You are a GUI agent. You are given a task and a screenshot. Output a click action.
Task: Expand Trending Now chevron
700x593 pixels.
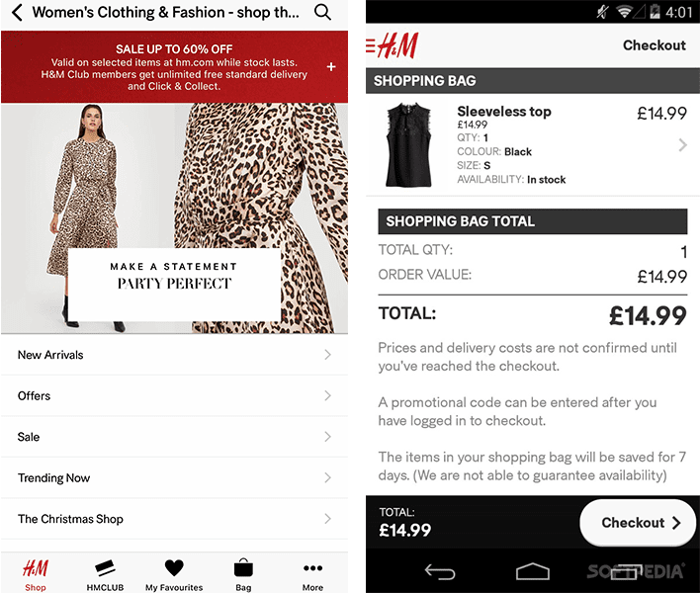[x=327, y=478]
